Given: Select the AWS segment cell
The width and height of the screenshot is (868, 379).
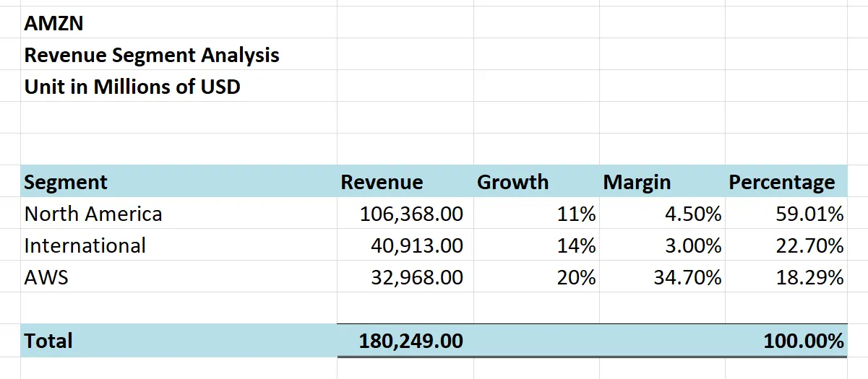Looking at the screenshot, I should 179,276.
